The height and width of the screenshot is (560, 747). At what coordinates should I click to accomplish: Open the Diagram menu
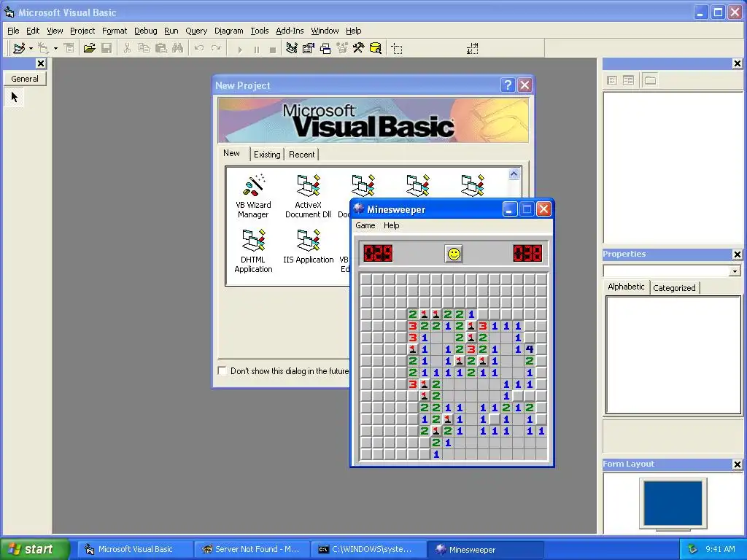click(228, 31)
